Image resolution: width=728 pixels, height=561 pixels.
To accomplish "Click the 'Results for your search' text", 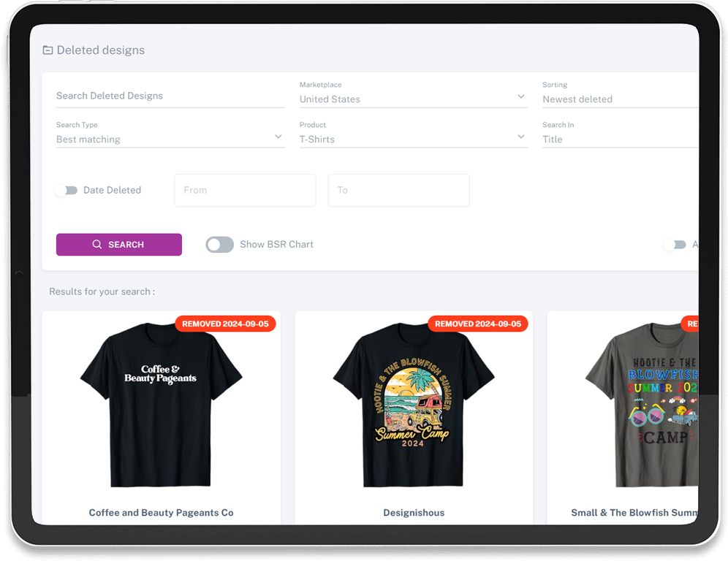I will (x=102, y=292).
